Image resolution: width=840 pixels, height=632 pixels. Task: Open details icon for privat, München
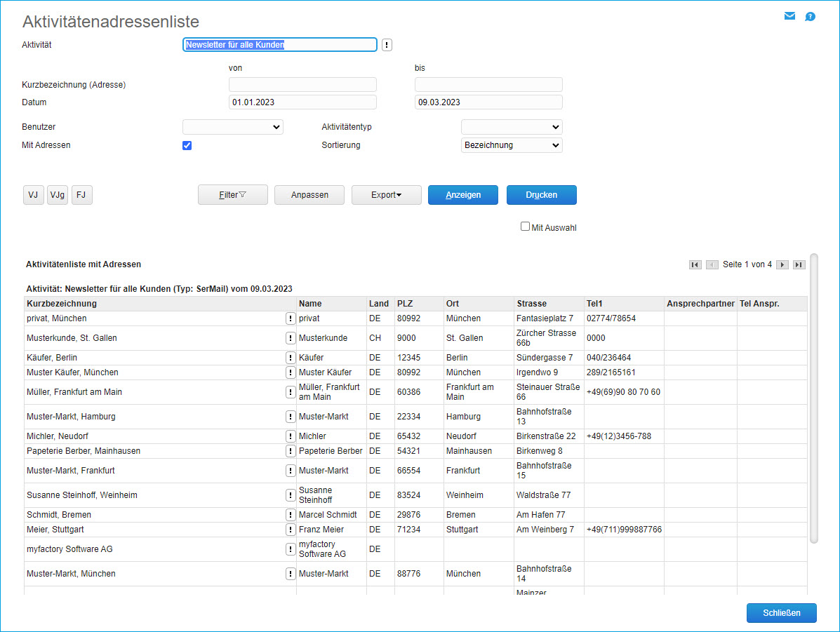point(291,318)
